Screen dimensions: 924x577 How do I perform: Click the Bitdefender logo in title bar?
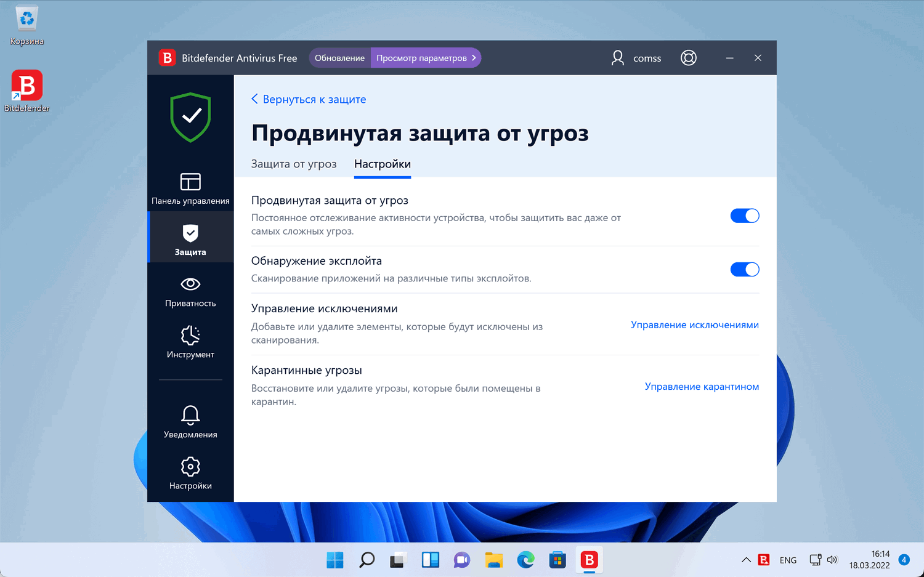pos(167,58)
